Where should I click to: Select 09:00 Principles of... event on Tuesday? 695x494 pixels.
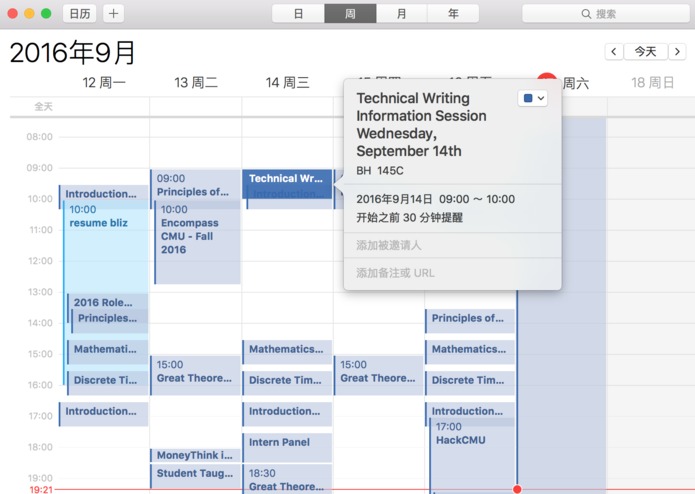pos(195,185)
